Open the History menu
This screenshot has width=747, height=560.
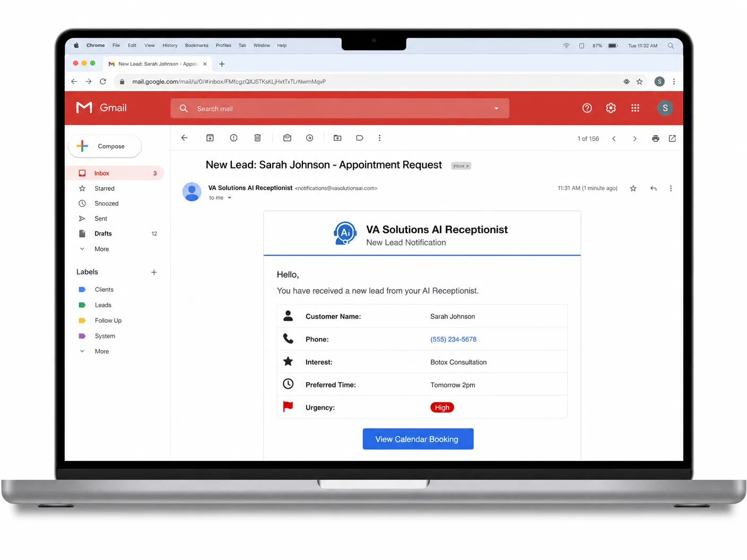(170, 46)
